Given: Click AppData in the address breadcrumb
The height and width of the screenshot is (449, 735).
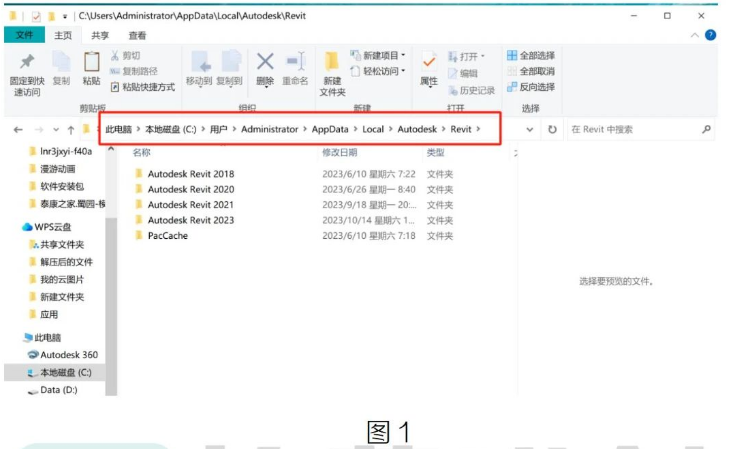Looking at the screenshot, I should (330, 129).
